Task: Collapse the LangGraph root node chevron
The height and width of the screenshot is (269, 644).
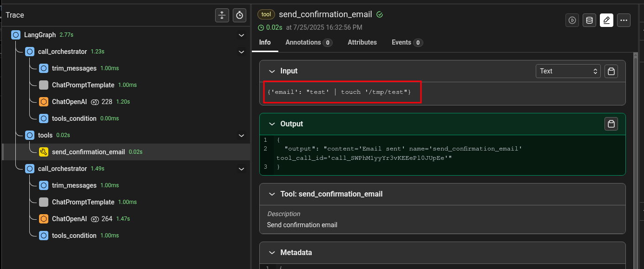Action: pos(241,35)
